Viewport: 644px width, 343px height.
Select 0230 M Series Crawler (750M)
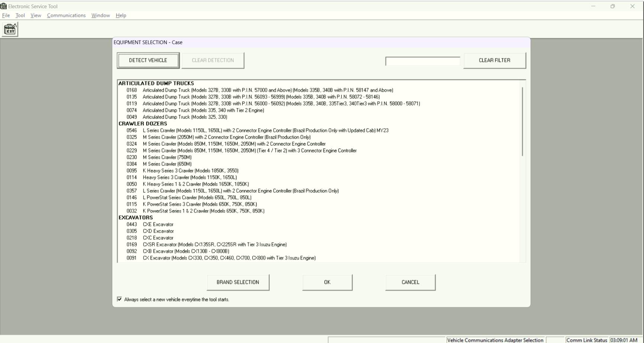[x=159, y=157]
